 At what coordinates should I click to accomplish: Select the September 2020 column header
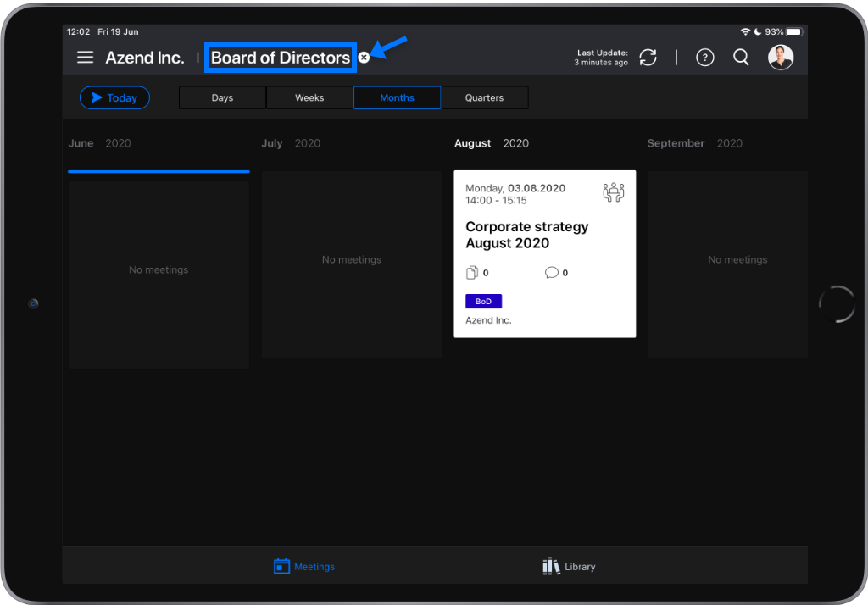click(x=695, y=143)
